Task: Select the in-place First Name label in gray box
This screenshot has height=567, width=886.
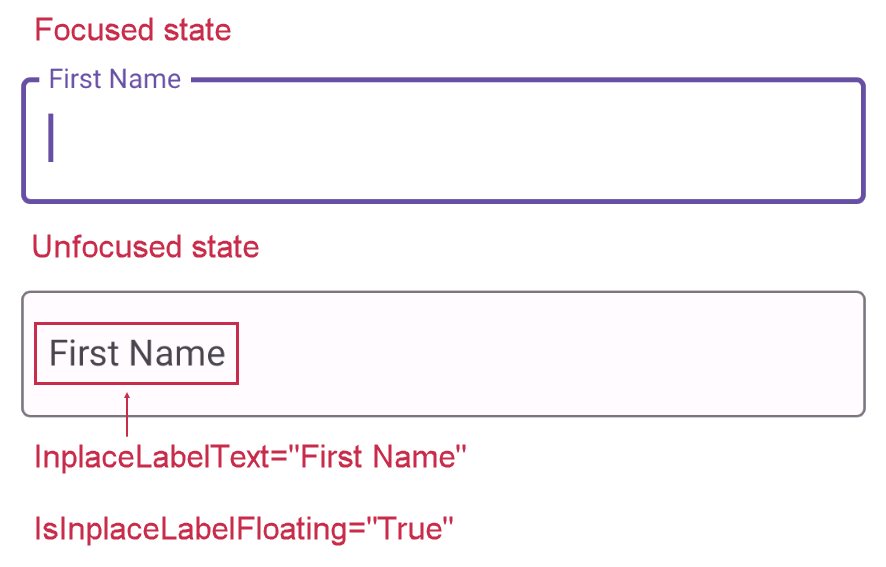Action: [x=137, y=353]
